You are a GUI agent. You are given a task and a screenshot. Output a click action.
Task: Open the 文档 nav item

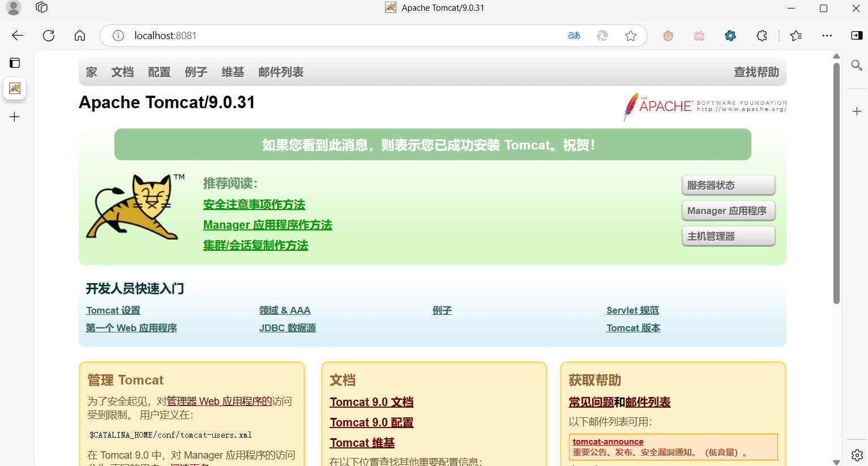(x=122, y=72)
